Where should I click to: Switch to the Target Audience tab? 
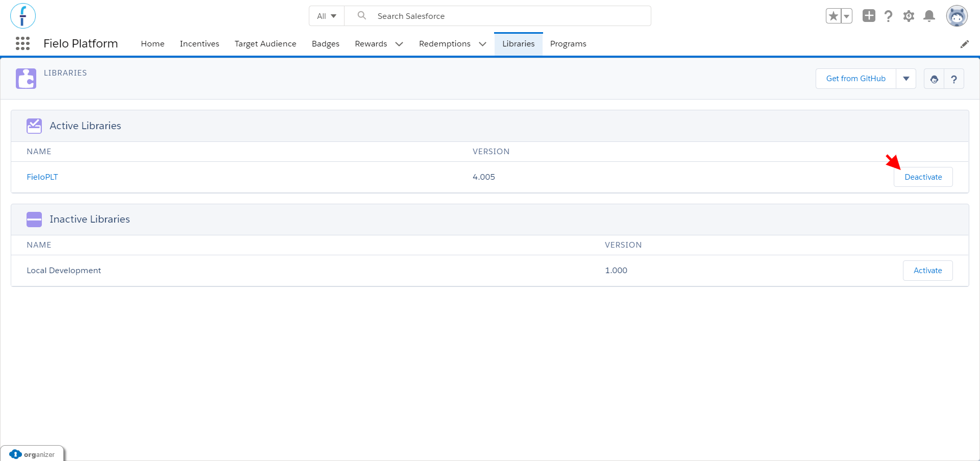pyautogui.click(x=265, y=44)
